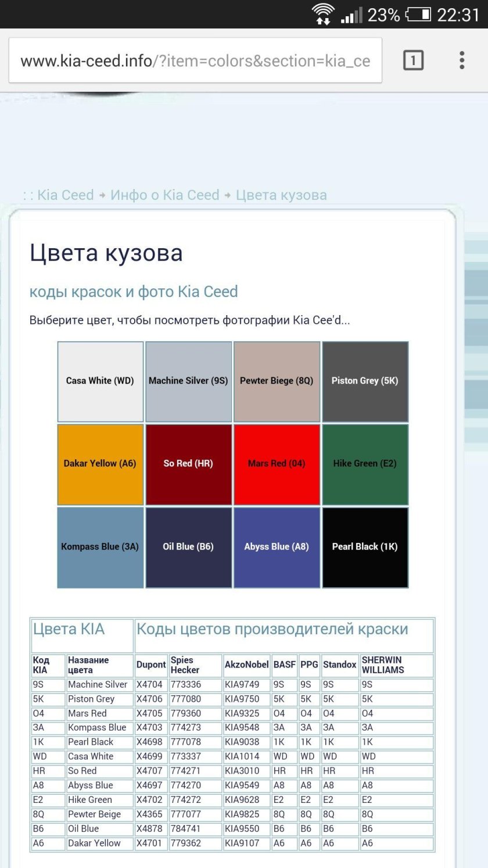Select the So Red (HR) color swatch
Image resolution: width=488 pixels, height=868 pixels.
tap(188, 463)
